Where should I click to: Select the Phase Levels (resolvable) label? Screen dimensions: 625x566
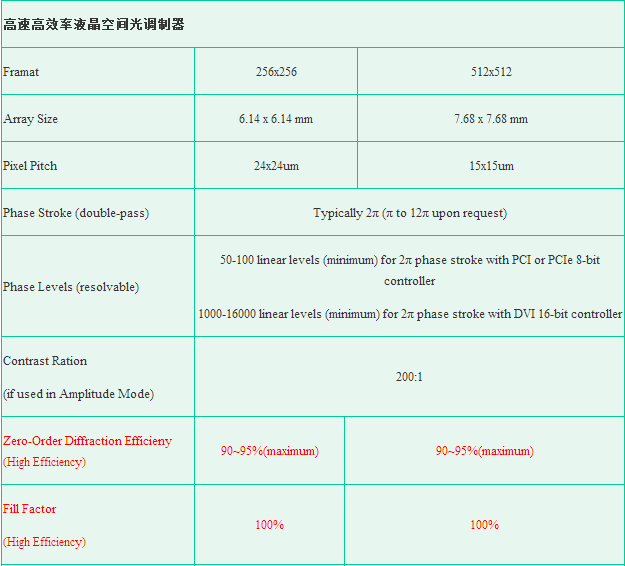71,287
